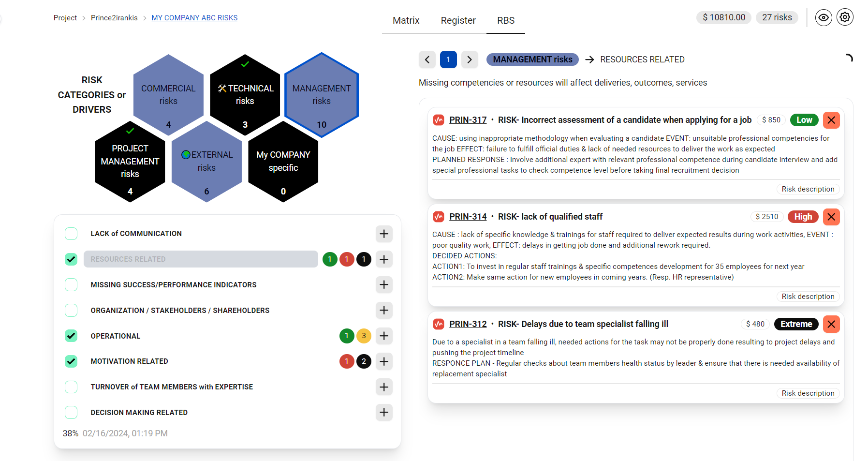Add risk to TURNOVER of TEAM MEMBERS

384,387
